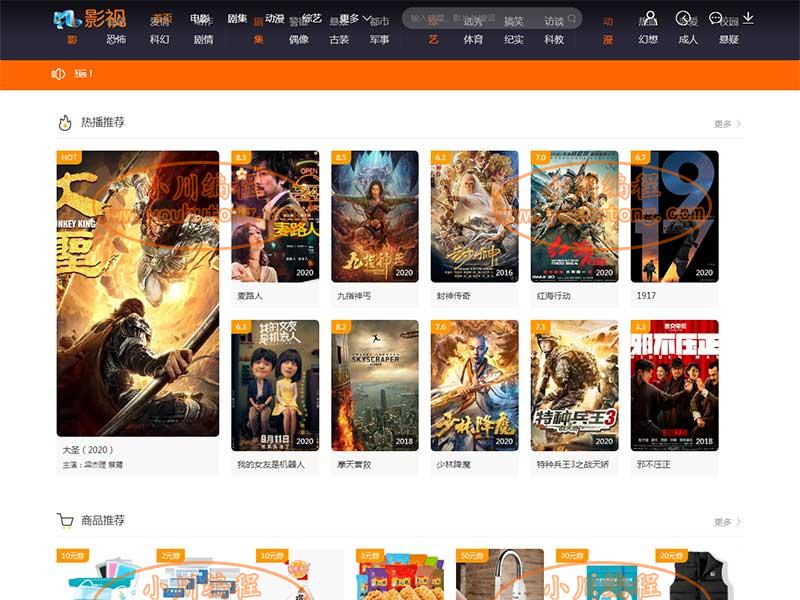The image size is (800, 600).
Task: Click the download arrow icon
Action: coord(748,18)
